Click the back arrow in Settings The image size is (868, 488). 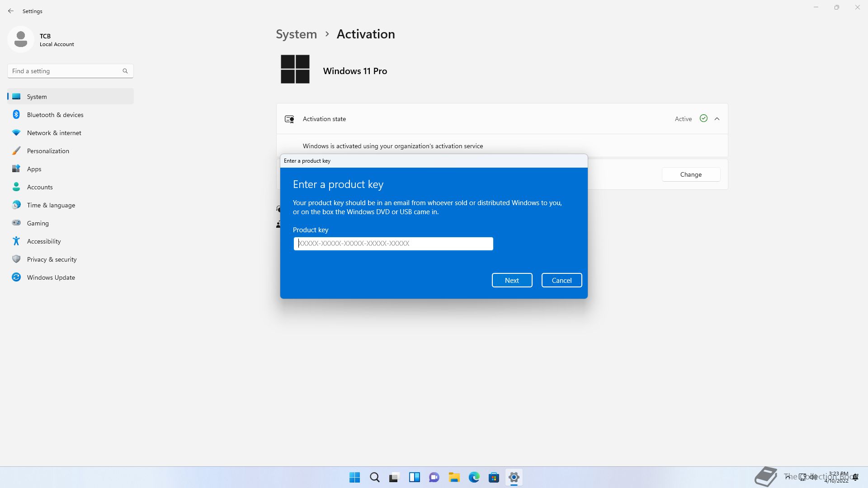pos(11,11)
